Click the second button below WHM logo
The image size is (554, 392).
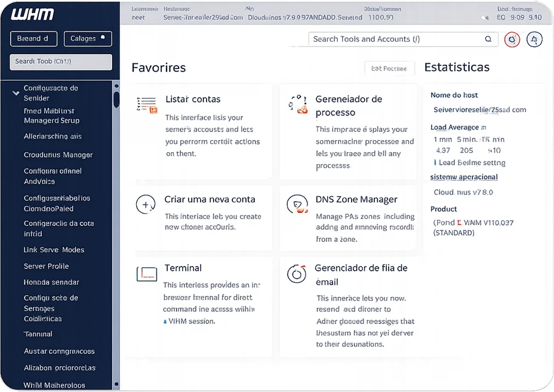point(87,39)
